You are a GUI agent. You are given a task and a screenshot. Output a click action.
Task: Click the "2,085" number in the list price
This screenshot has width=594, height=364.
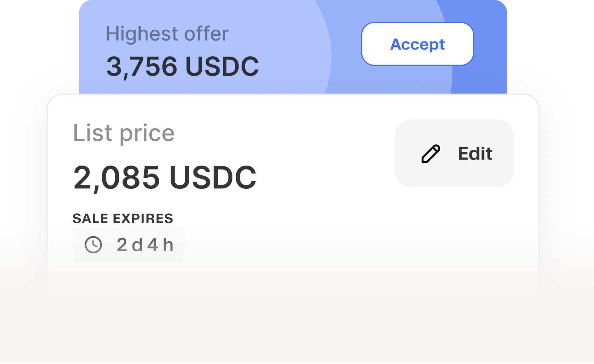pyautogui.click(x=116, y=177)
